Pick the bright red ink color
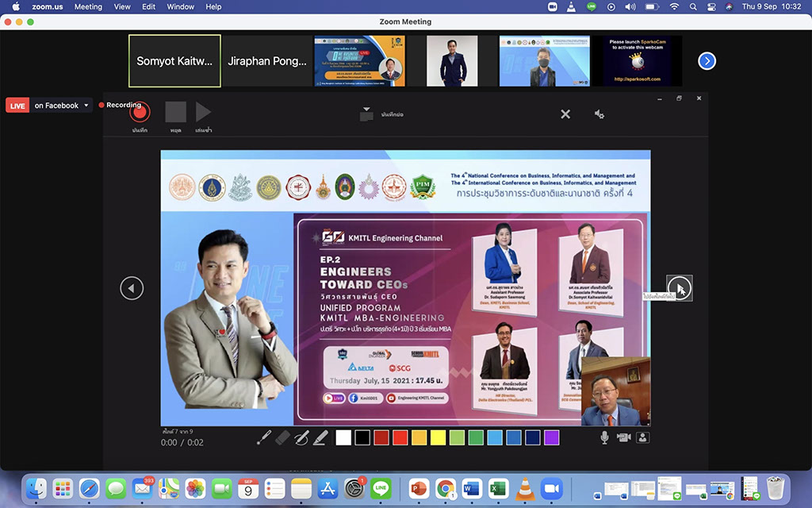 tap(400, 438)
